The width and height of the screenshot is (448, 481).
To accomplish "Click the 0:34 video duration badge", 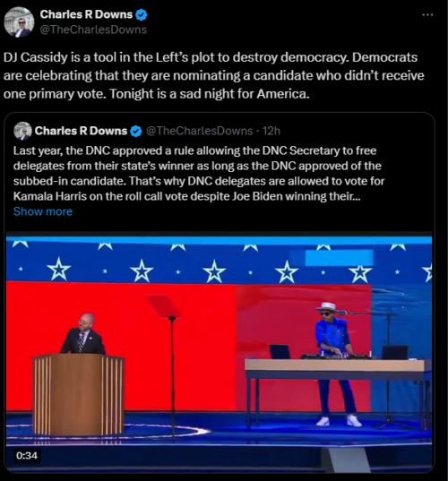I will tap(27, 455).
